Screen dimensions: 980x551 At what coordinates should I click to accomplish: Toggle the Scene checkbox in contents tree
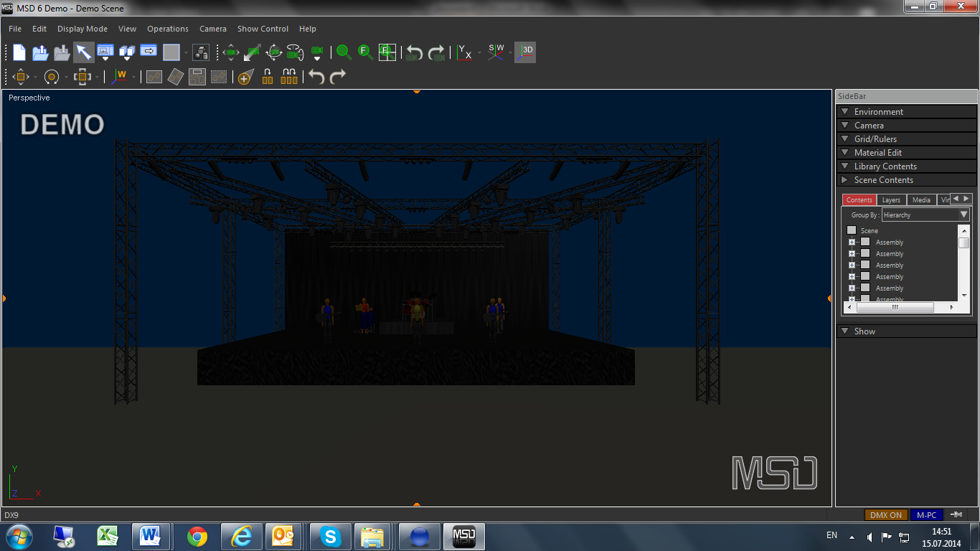tap(852, 230)
